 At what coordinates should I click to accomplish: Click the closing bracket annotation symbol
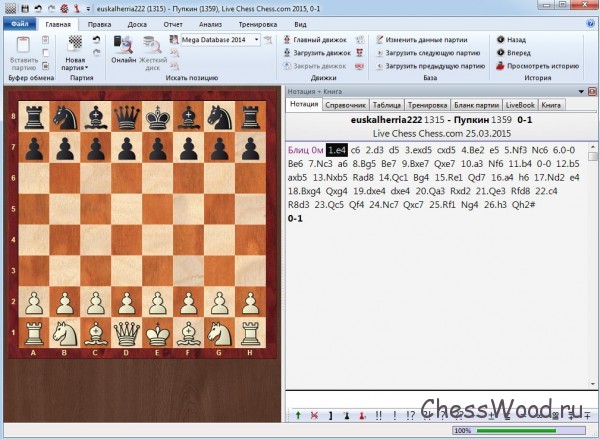(330, 415)
